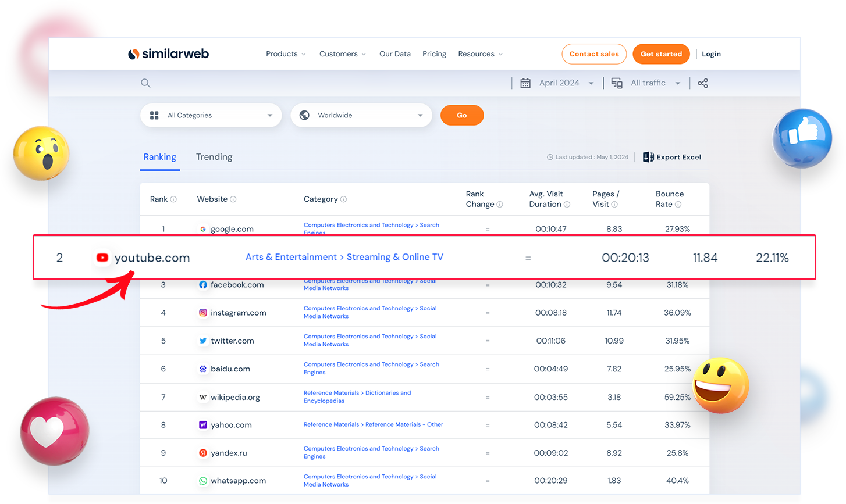Select the Ranking tab

click(160, 157)
